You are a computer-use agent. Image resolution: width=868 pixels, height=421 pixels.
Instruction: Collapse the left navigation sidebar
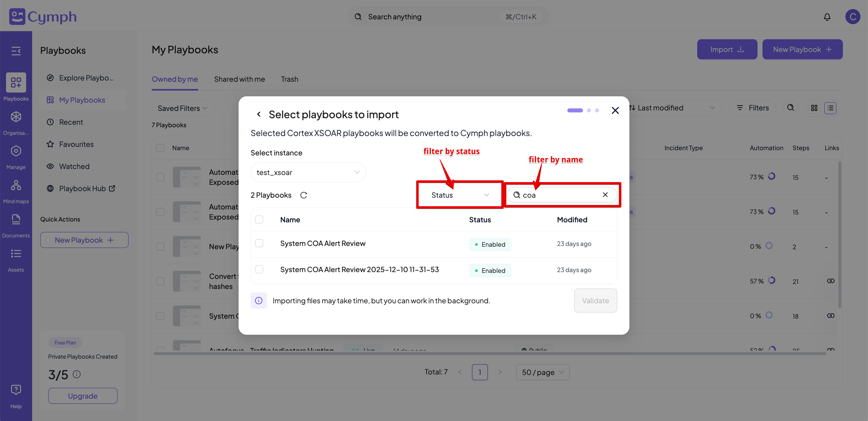point(16,51)
